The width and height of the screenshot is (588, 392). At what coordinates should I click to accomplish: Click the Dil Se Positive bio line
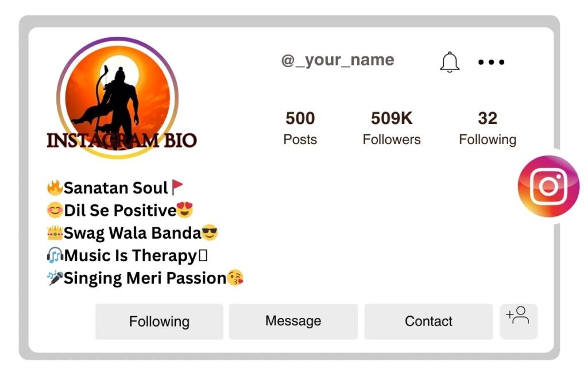(120, 210)
